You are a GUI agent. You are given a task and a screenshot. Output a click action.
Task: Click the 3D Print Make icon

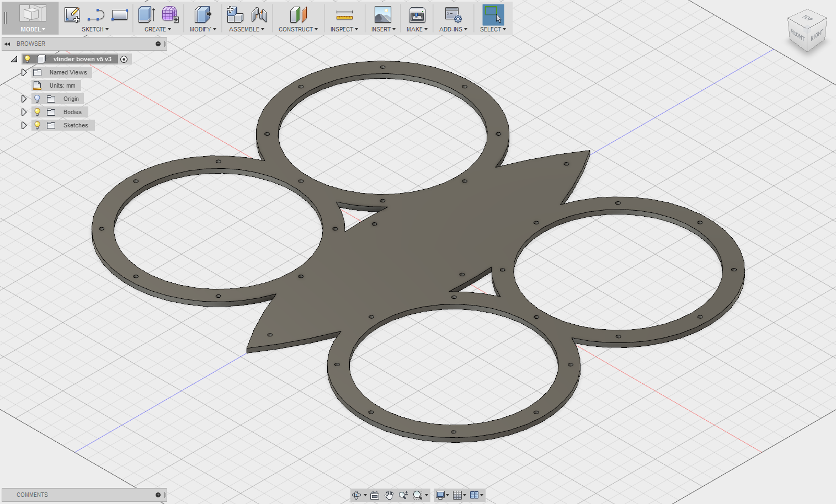click(417, 15)
